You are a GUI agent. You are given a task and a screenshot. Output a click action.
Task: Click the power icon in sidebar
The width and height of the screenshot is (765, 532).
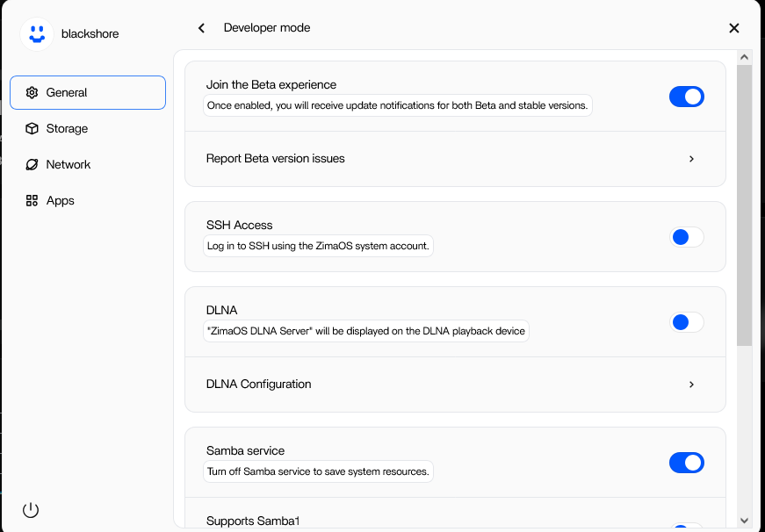(31, 510)
